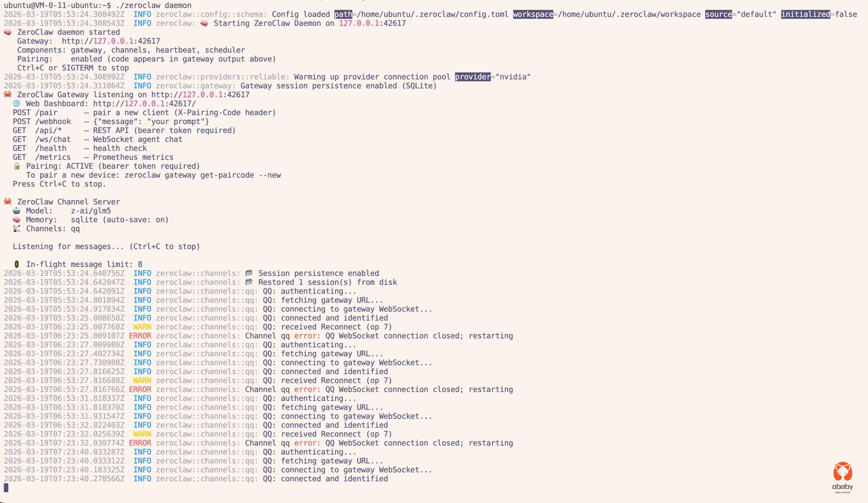Click the brain icon beside Memory sqlite
Viewport: 868px width, 503px height.
point(17,220)
